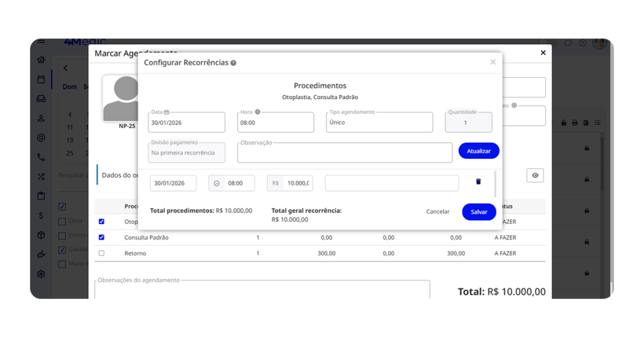Click the help icon beside Configurar Recorrências
644x338 pixels.
233,63
